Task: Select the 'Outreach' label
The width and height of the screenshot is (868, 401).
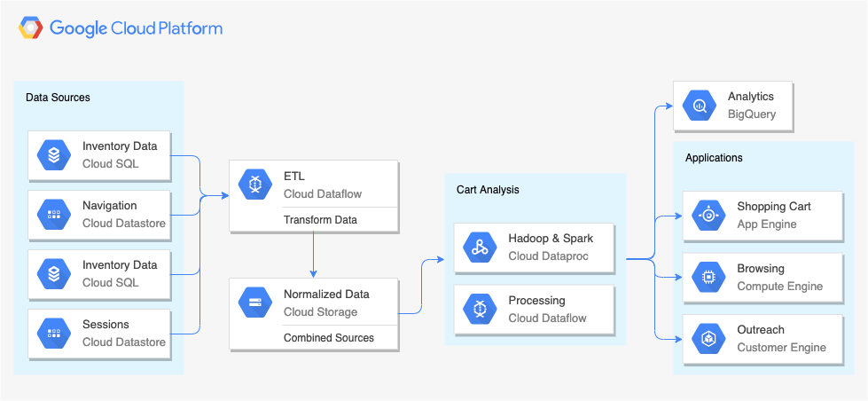Action: pyautogui.click(x=761, y=330)
